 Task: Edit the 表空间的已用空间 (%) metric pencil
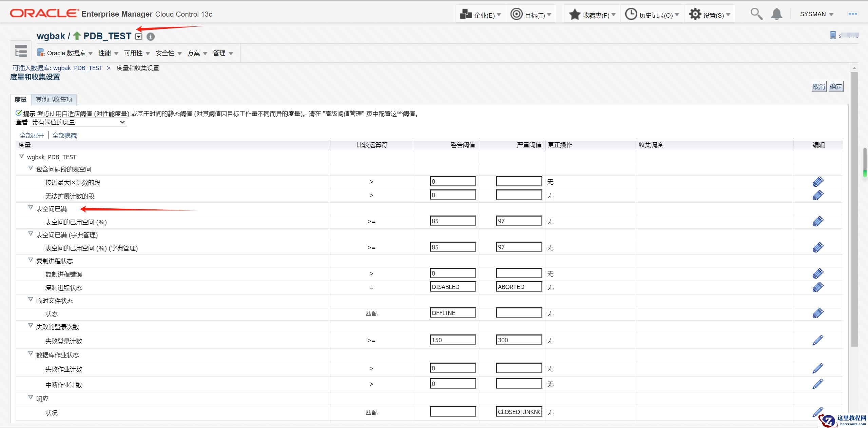818,222
